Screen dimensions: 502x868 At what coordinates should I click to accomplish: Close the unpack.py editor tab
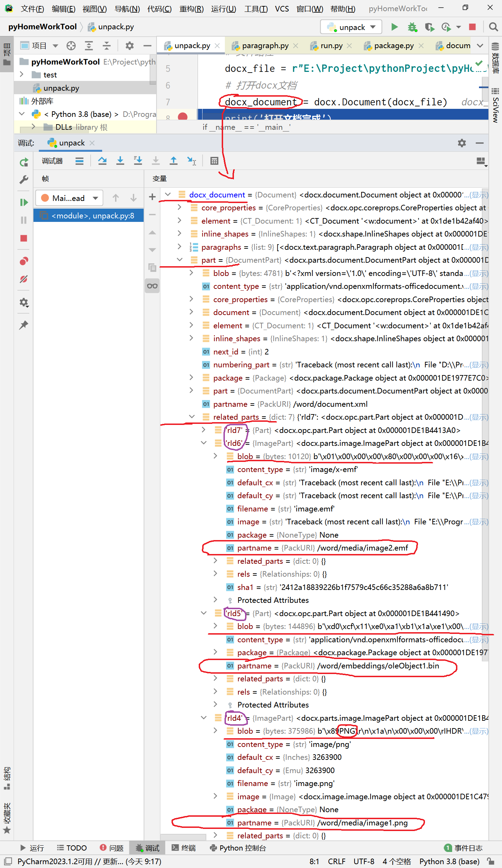click(217, 46)
